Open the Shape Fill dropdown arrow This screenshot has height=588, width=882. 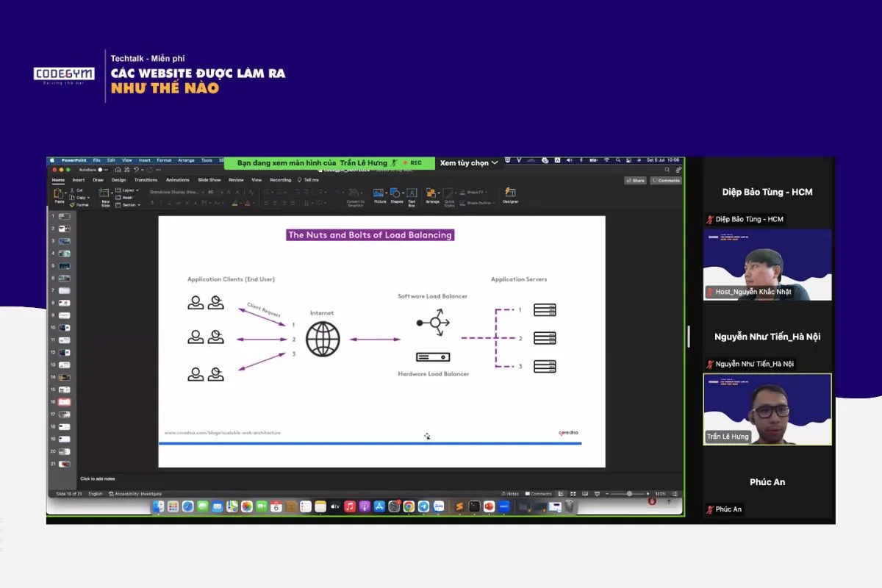(x=486, y=193)
